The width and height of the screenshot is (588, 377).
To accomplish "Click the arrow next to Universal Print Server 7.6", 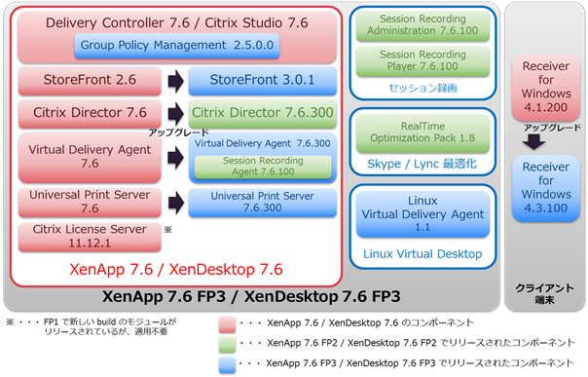I will coord(175,203).
